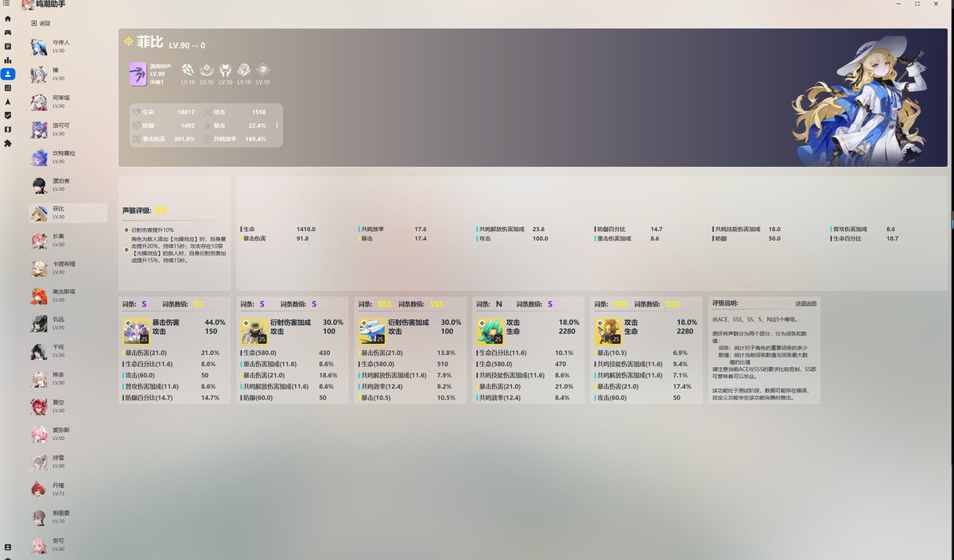954x560 pixels.
Task: Select character 漂泊者 in the list
Action: [x=68, y=185]
